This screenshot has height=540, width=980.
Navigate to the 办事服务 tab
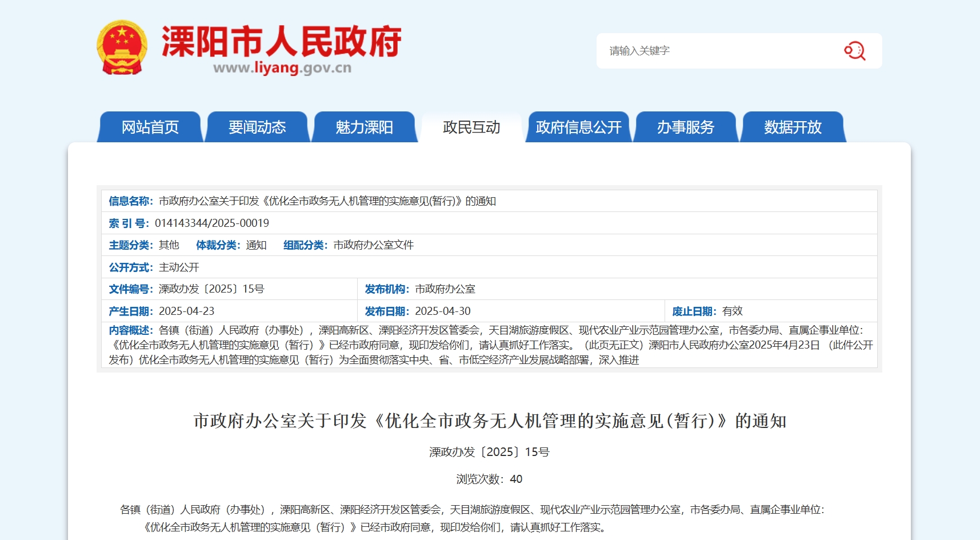[685, 127]
